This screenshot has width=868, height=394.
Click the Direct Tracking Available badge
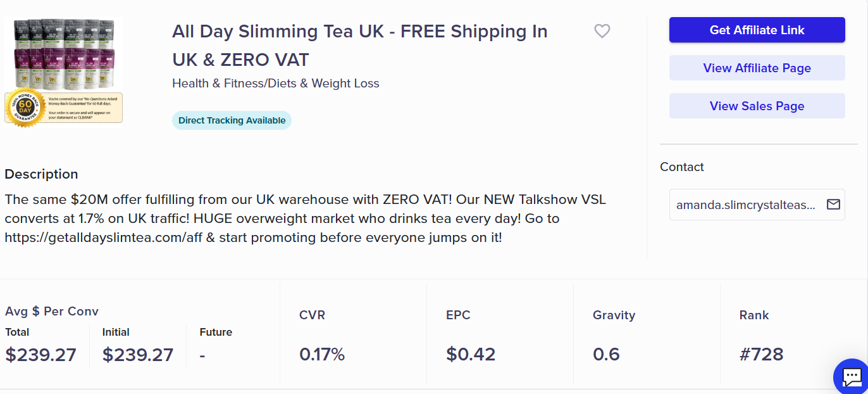[x=232, y=120]
